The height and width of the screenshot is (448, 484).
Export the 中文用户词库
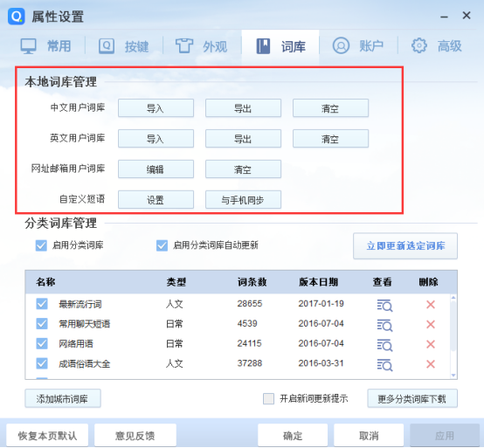click(243, 108)
